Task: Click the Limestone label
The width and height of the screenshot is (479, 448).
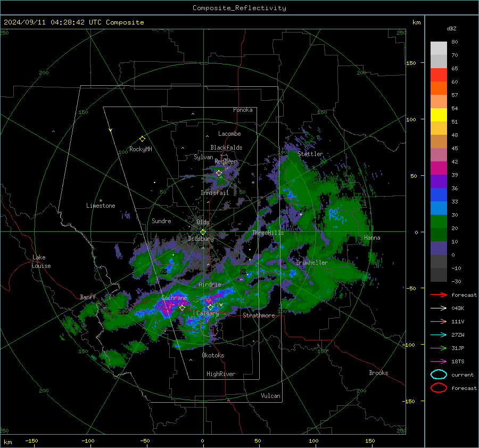Action: pos(101,206)
